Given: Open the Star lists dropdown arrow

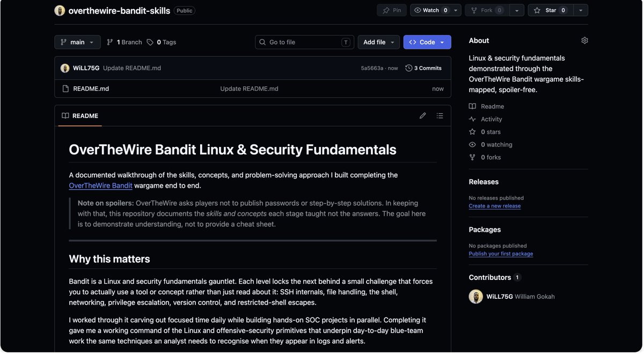Looking at the screenshot, I should (x=581, y=10).
